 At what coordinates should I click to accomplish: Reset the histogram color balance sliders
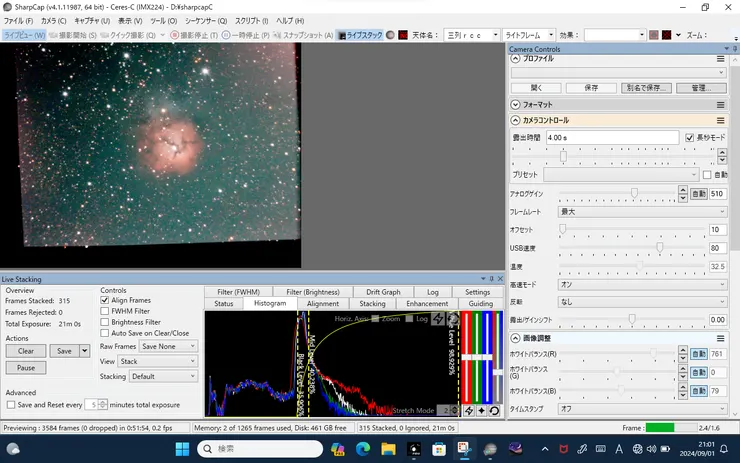[x=494, y=410]
